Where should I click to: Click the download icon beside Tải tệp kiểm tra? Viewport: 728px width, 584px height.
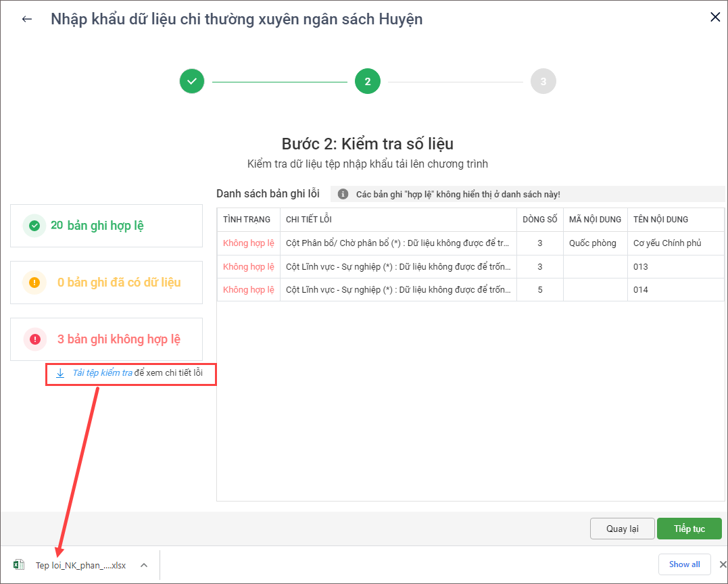pyautogui.click(x=60, y=373)
